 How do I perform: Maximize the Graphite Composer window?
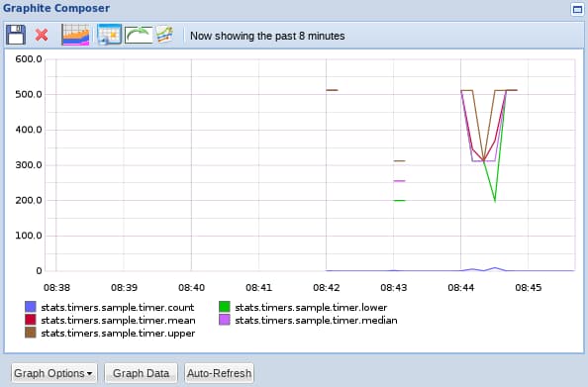577,9
